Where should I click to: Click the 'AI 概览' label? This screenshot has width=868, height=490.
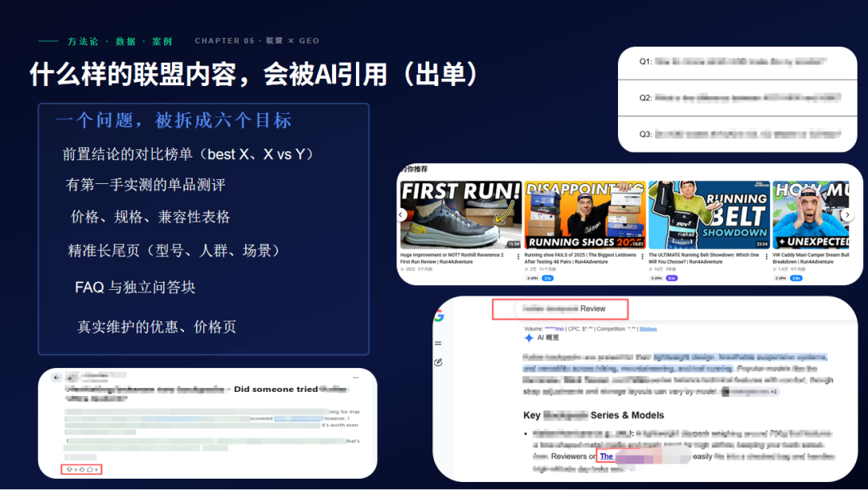(x=548, y=337)
